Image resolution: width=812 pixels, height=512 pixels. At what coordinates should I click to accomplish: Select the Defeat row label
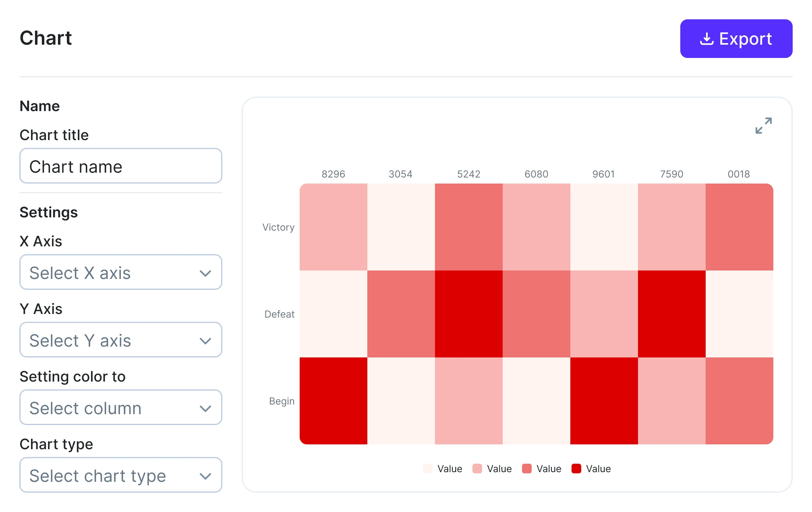coord(279,314)
